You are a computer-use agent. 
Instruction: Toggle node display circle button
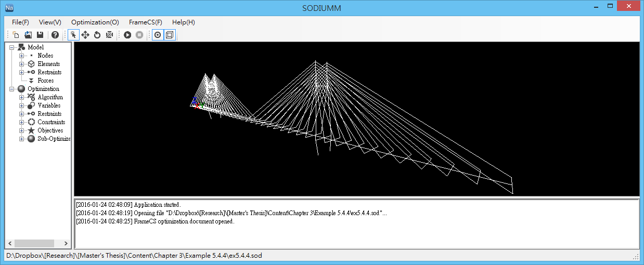158,35
